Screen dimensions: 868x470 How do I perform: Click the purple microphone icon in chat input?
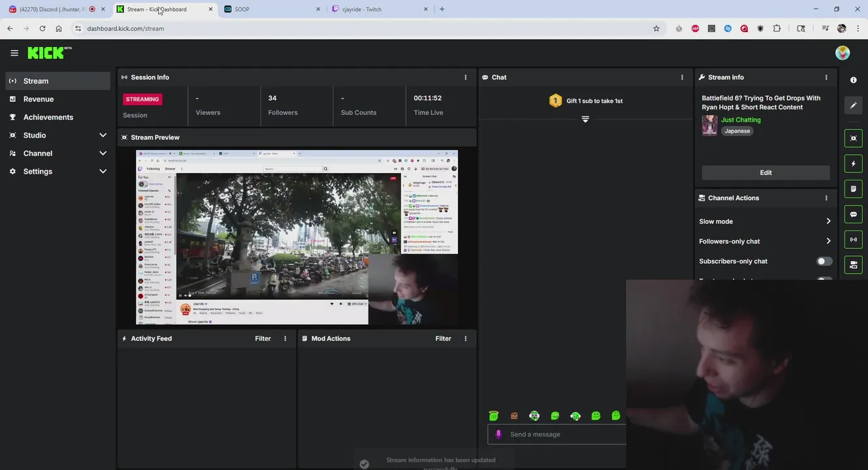(498, 434)
